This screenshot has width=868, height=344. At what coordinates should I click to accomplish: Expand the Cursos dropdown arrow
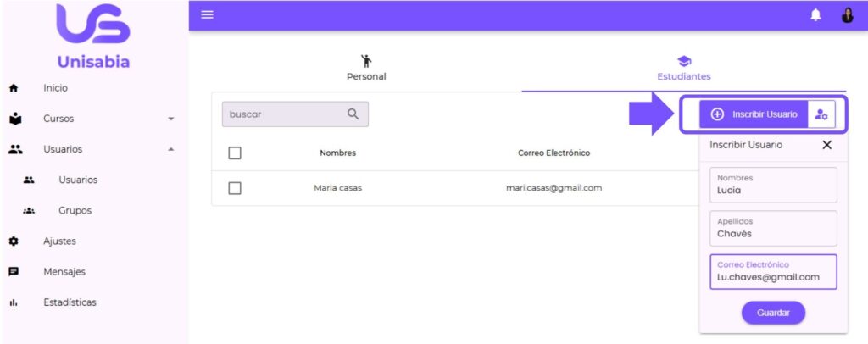pos(170,119)
